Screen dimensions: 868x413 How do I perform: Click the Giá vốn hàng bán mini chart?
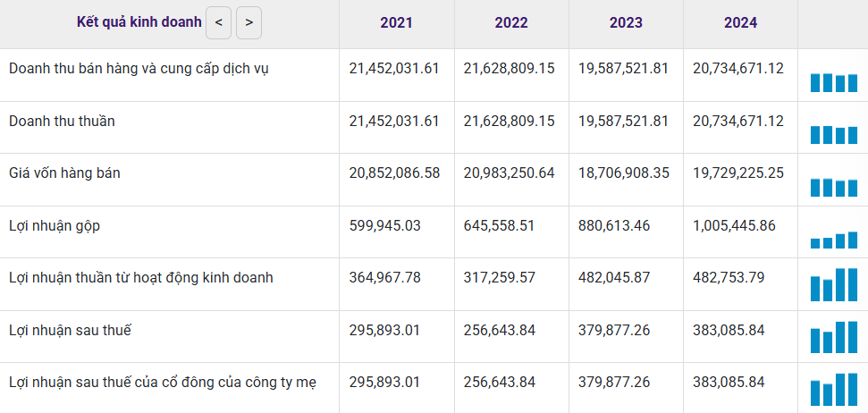coord(833,187)
